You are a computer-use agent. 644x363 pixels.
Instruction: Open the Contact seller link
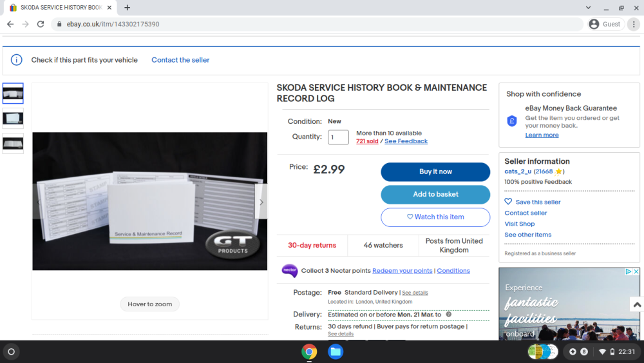(x=526, y=213)
